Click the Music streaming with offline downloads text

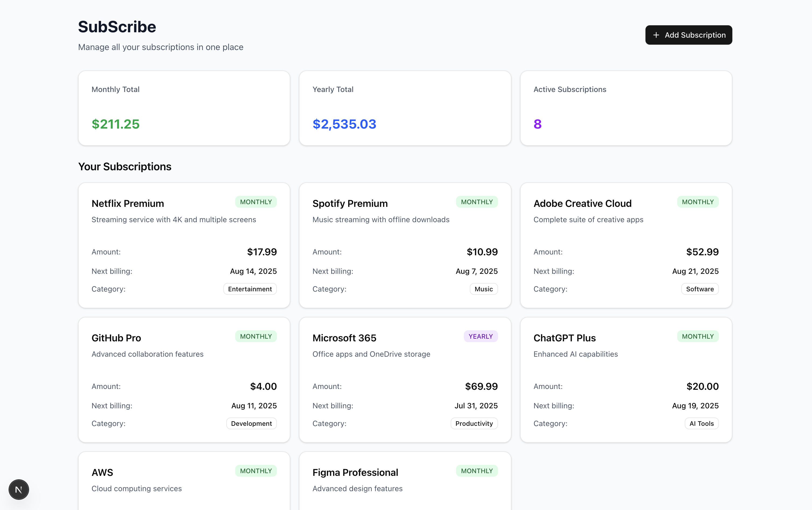[x=381, y=220]
